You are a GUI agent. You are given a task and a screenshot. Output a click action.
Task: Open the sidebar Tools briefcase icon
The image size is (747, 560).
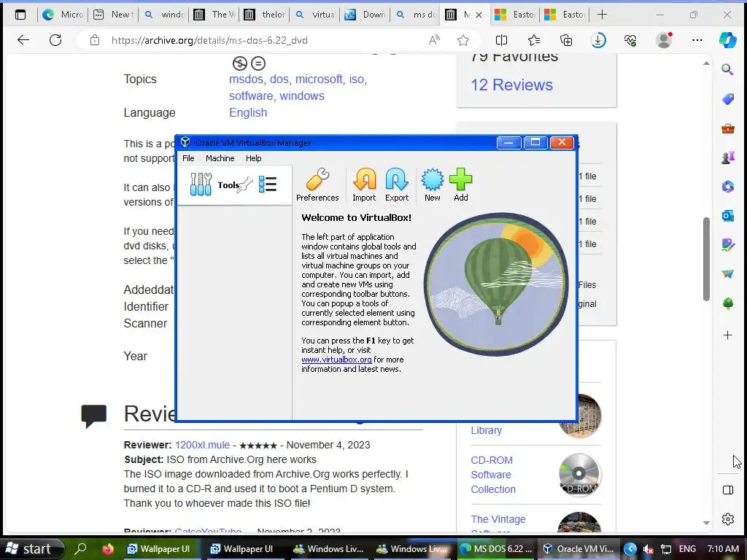pos(727,128)
